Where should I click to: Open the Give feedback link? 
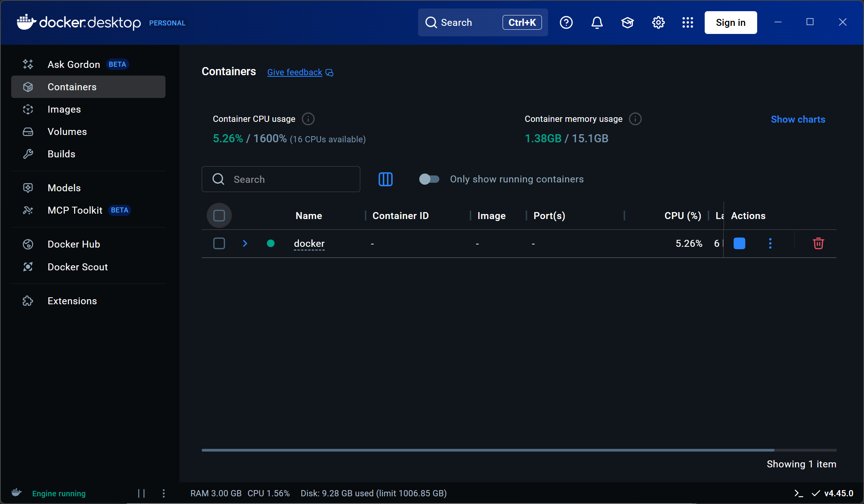point(295,72)
